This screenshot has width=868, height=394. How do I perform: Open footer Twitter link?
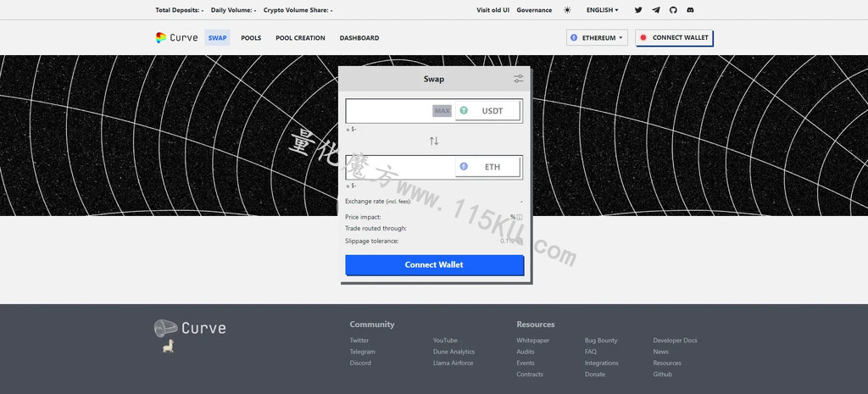pyautogui.click(x=359, y=341)
